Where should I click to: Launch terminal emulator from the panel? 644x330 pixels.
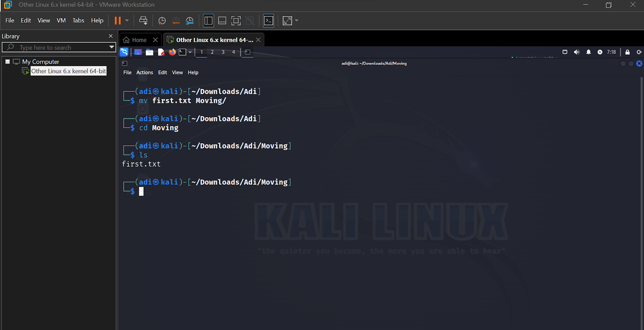click(x=183, y=52)
